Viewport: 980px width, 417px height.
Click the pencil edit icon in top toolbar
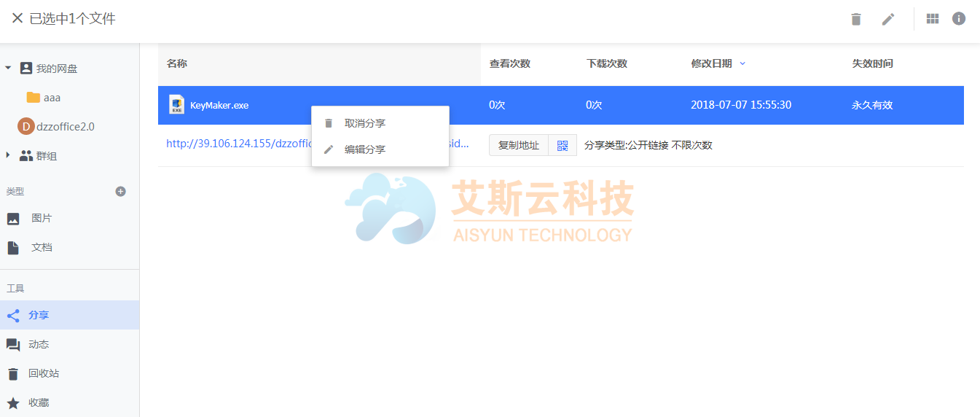(x=888, y=19)
